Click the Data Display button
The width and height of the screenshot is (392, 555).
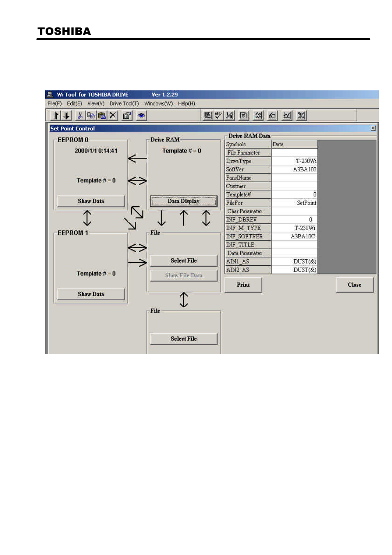coord(184,201)
